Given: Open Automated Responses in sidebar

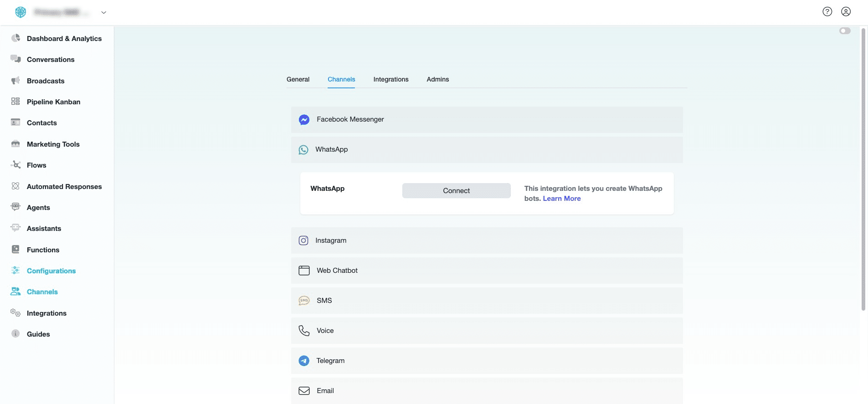Looking at the screenshot, I should (x=64, y=187).
